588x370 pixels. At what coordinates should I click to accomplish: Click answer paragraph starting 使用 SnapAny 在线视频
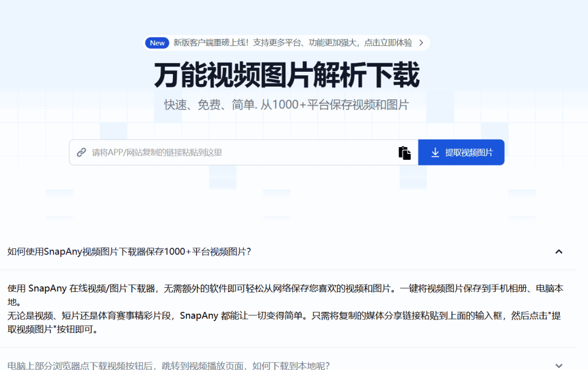tap(285, 295)
